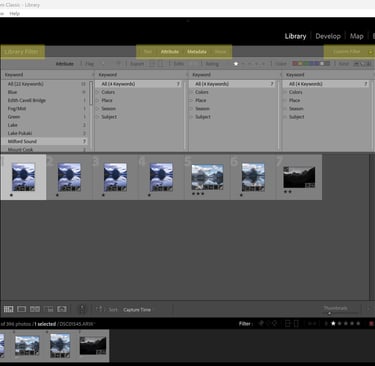Image resolution: width=375 pixels, height=366 pixels.
Task: Click first Kind filter icon in Attribute bar
Action: click(356, 64)
